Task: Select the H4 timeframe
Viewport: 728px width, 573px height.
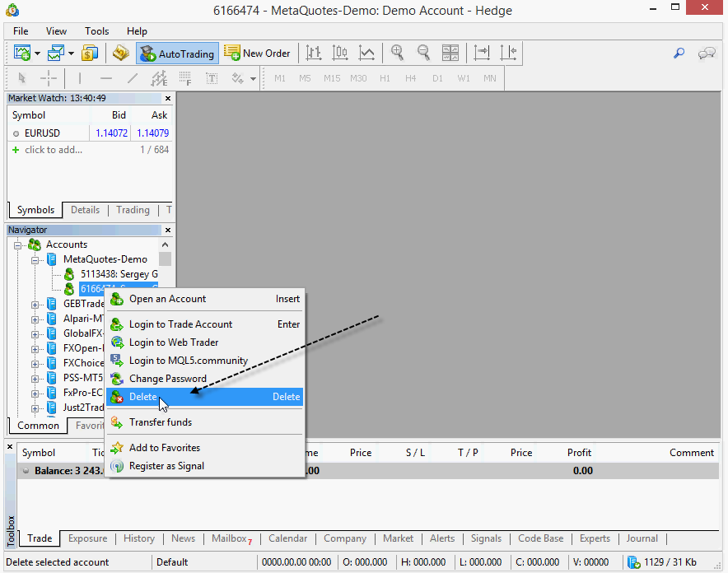Action: click(410, 78)
